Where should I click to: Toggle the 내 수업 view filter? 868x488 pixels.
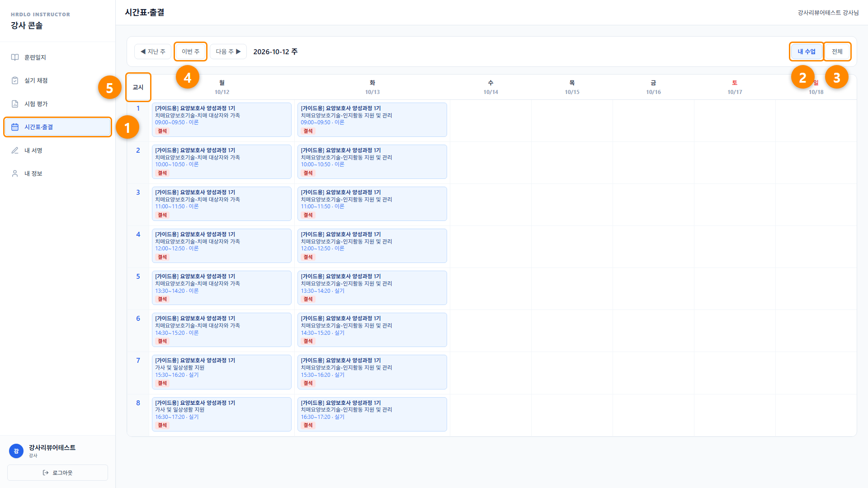point(806,52)
